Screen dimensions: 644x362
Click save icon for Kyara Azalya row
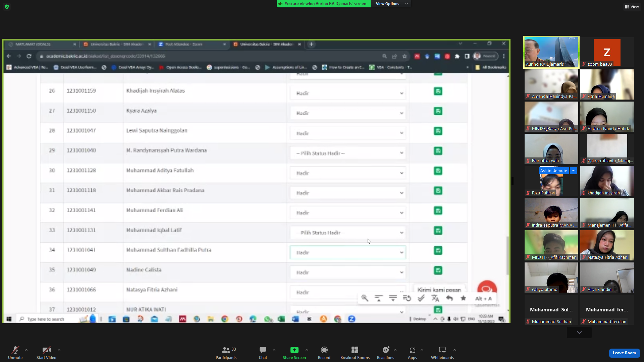coord(438,111)
